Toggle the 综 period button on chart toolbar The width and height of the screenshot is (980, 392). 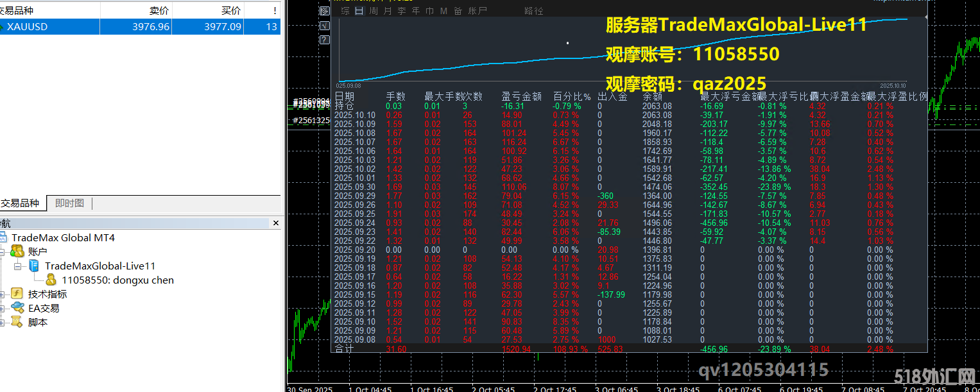(346, 10)
